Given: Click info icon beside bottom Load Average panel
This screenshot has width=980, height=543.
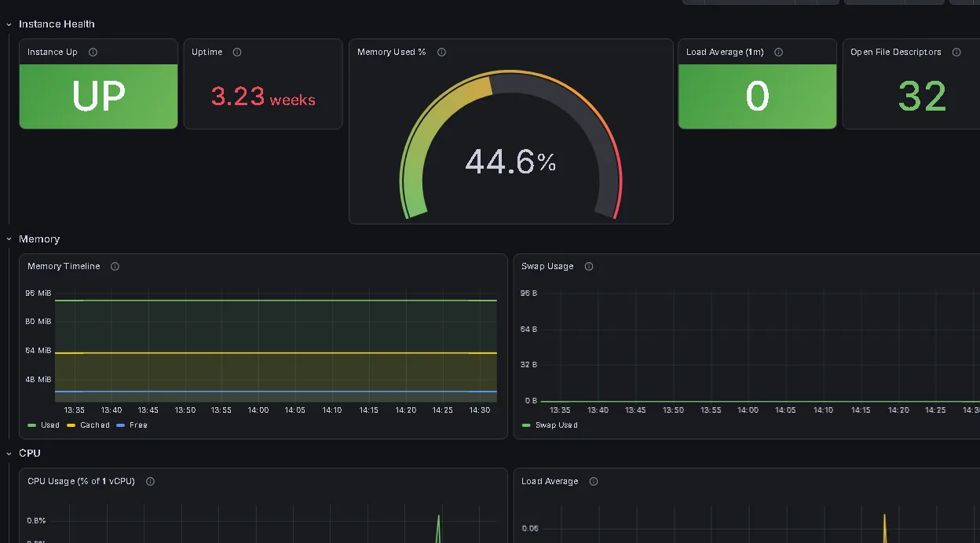Looking at the screenshot, I should (594, 482).
